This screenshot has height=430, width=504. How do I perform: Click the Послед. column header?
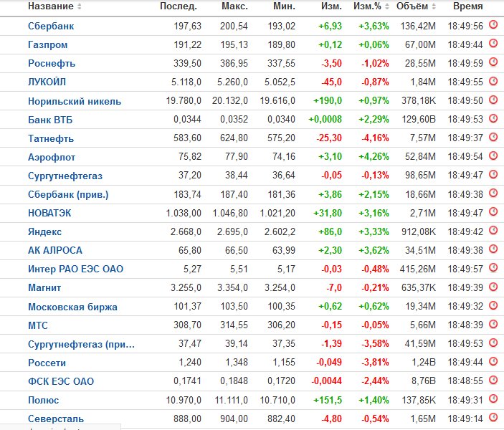point(179,6)
